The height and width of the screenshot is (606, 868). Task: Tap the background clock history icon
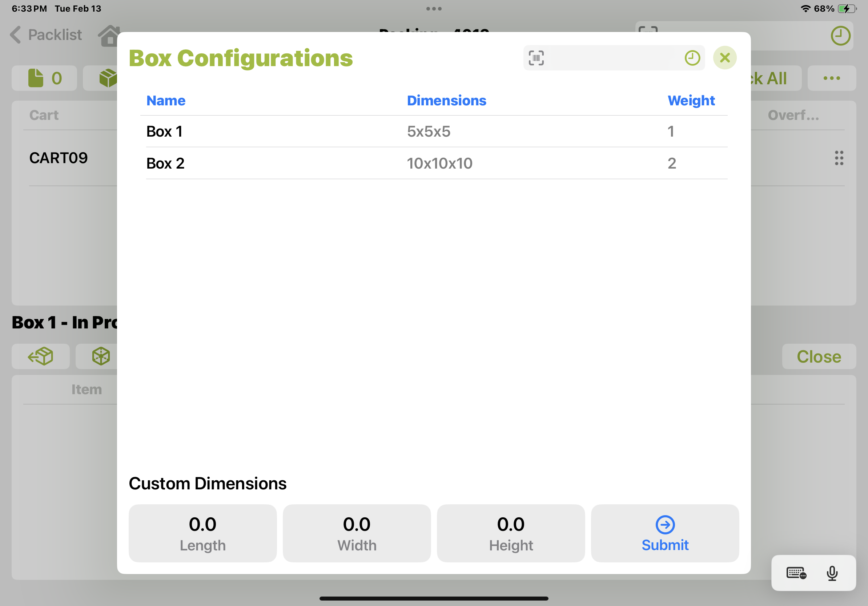point(840,36)
